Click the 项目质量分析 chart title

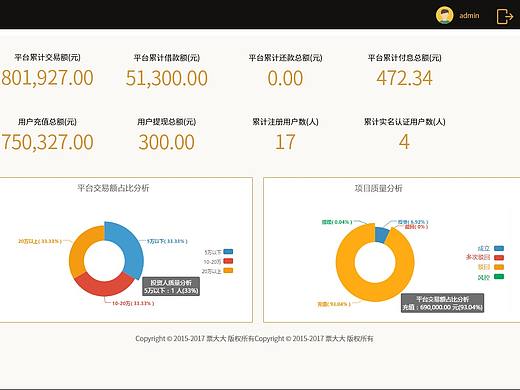pos(379,188)
